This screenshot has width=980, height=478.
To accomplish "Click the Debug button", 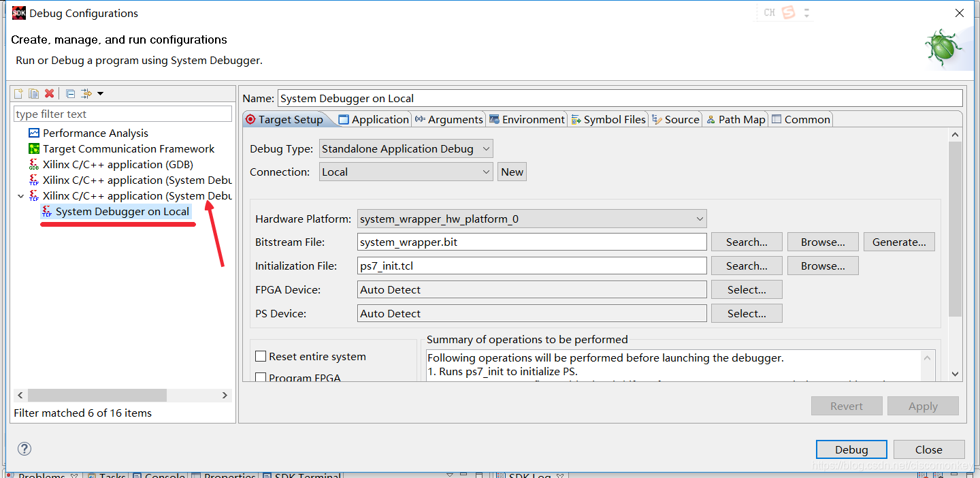I will (x=851, y=449).
